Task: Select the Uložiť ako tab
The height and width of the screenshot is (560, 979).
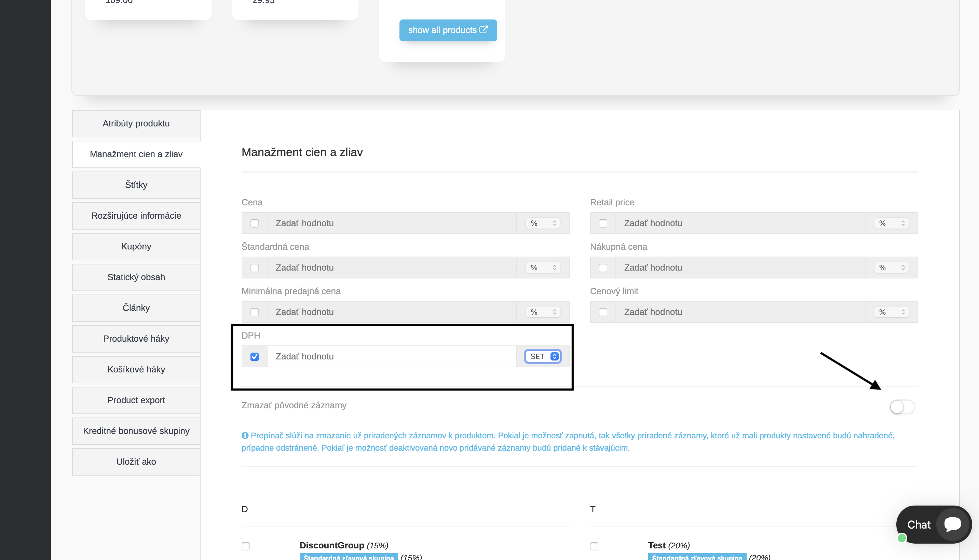Action: (136, 462)
